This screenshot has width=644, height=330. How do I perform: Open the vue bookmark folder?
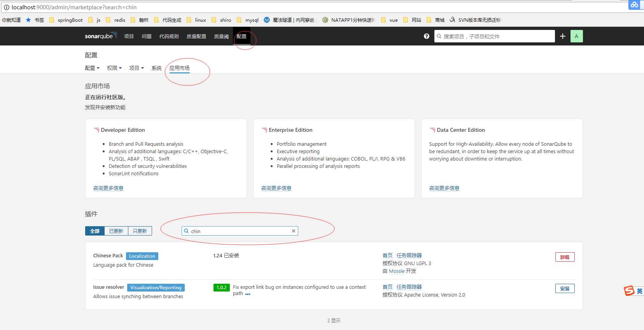[x=389, y=20]
